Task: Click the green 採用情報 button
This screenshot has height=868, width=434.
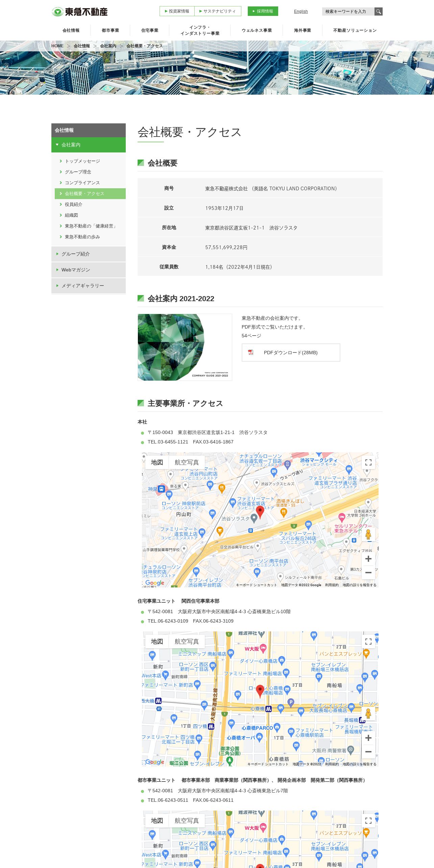Action: 263,11
